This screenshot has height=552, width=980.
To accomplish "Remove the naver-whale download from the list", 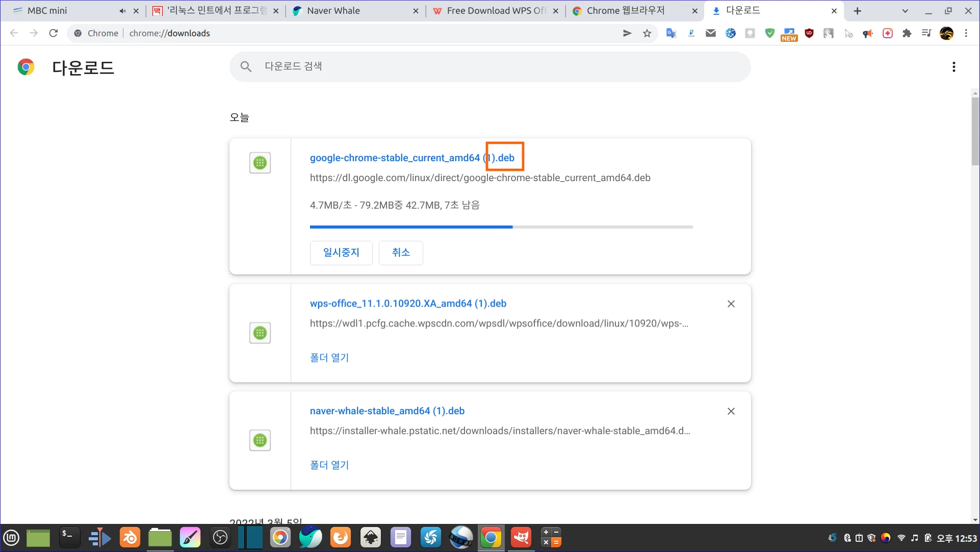I will (x=731, y=411).
